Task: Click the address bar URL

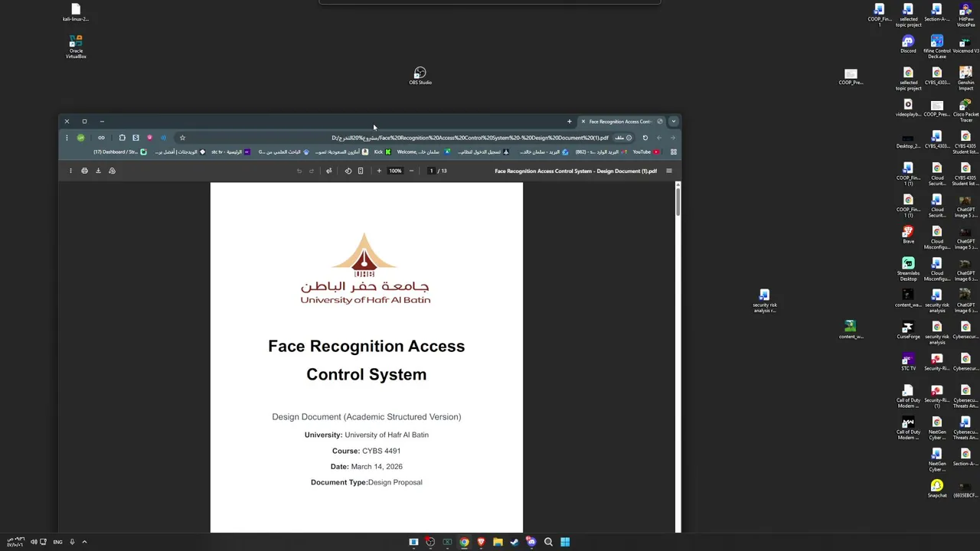Action: pyautogui.click(x=470, y=138)
